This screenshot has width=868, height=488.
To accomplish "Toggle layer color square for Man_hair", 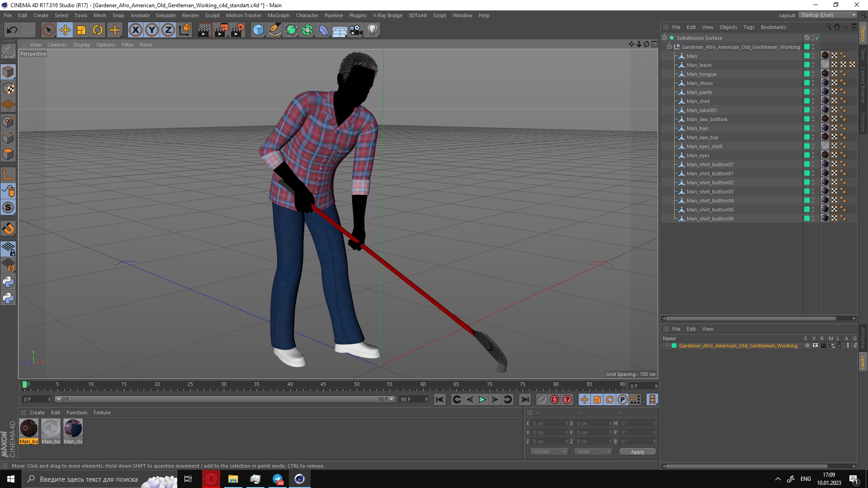I will [x=807, y=128].
